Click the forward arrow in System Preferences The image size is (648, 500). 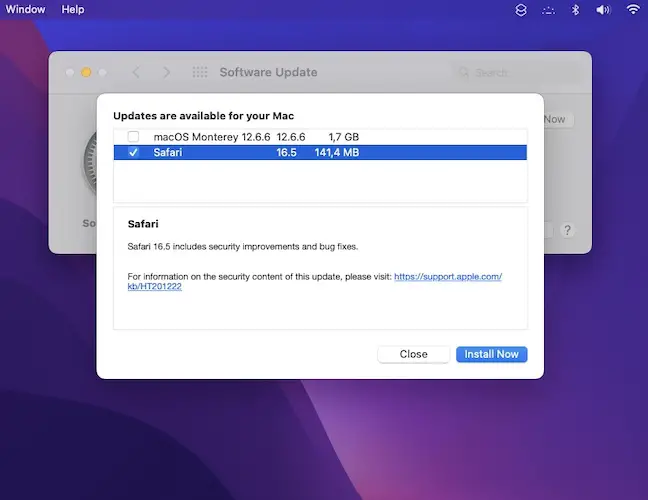pyautogui.click(x=166, y=72)
